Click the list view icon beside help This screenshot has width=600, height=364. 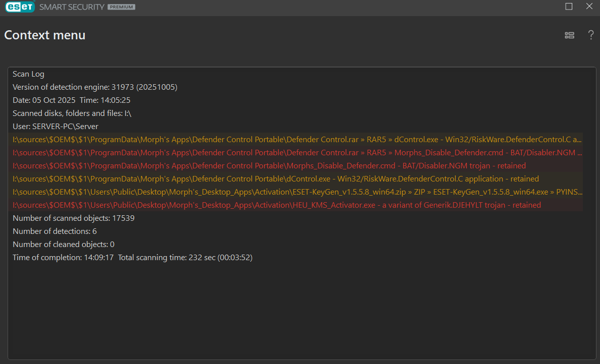pyautogui.click(x=569, y=35)
